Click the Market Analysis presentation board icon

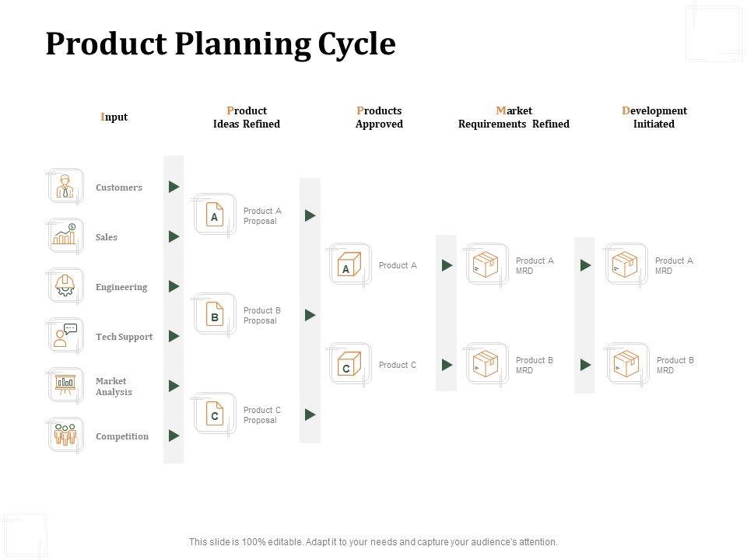click(65, 386)
